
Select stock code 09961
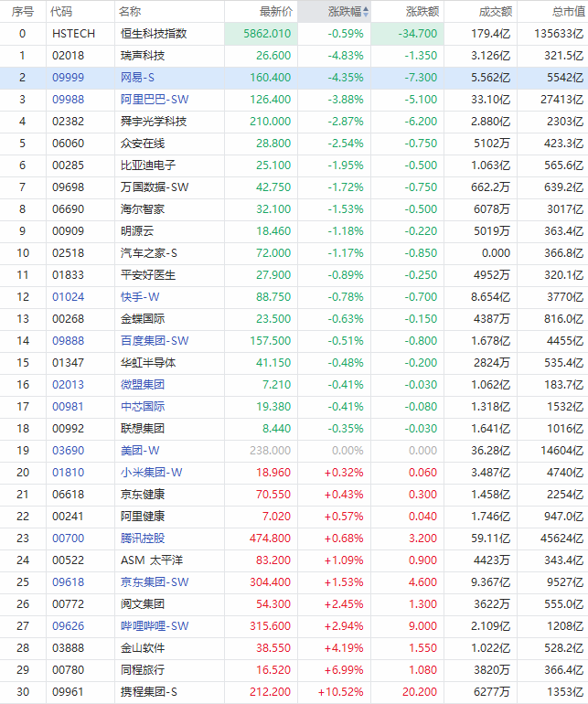click(x=68, y=692)
